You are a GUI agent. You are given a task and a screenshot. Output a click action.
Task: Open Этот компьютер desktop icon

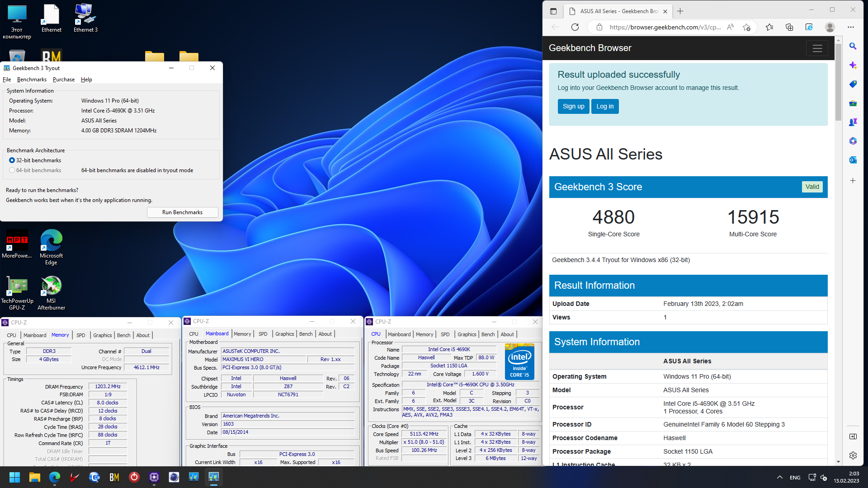pyautogui.click(x=17, y=22)
